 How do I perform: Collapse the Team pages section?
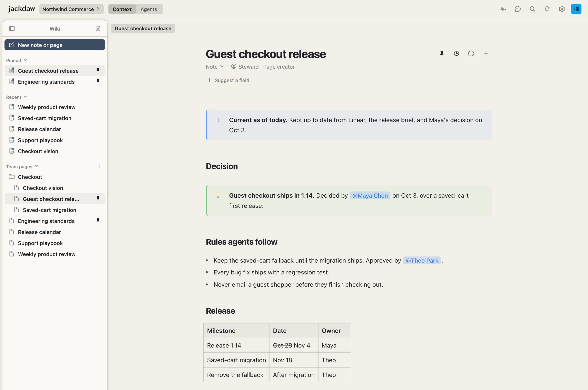22,166
